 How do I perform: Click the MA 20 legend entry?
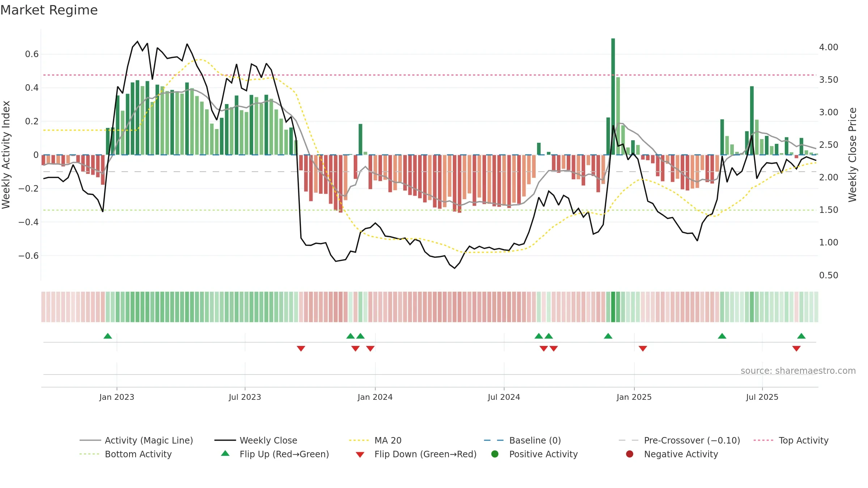point(375,440)
